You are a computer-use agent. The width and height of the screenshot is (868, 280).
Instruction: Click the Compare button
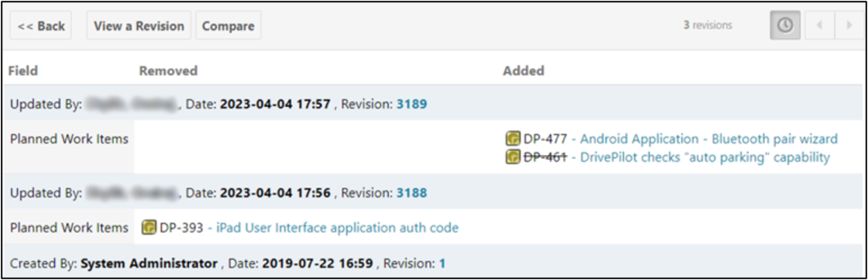pyautogui.click(x=228, y=25)
